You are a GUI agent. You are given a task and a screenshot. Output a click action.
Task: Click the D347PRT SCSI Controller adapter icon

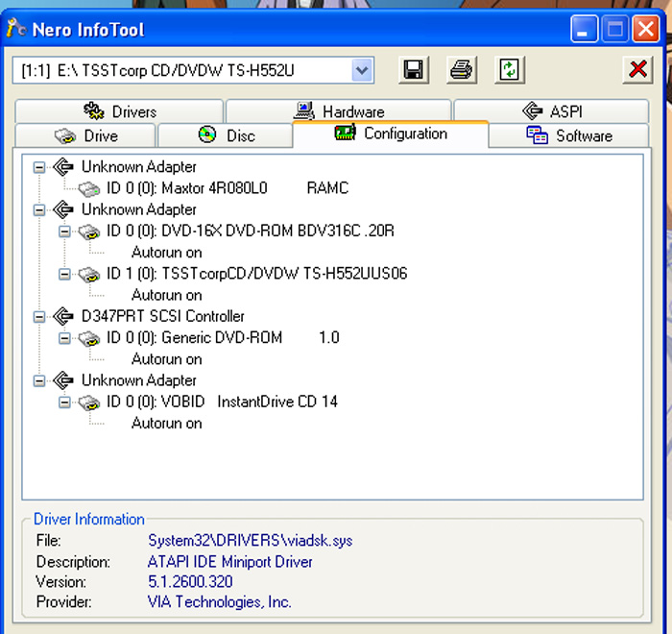(63, 316)
